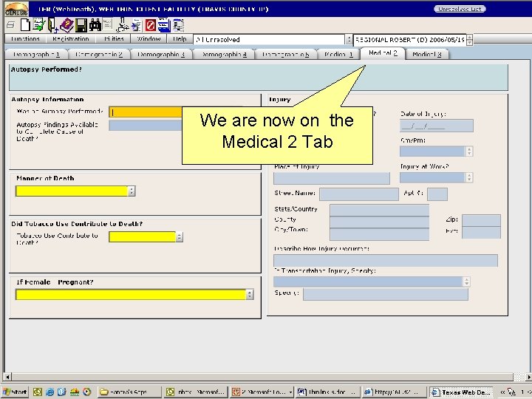Open the Functions menu
The height and width of the screenshot is (399, 532).
point(25,39)
